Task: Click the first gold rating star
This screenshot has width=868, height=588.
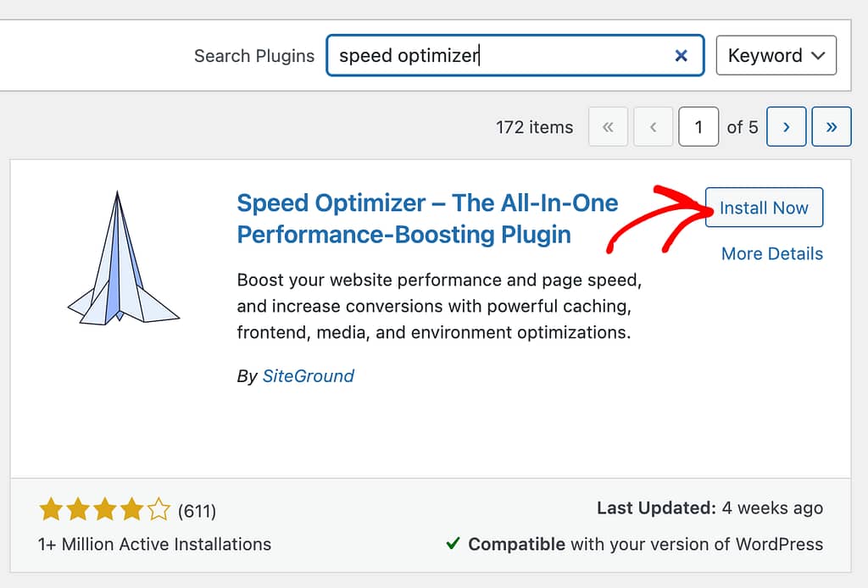Action: pyautogui.click(x=51, y=509)
